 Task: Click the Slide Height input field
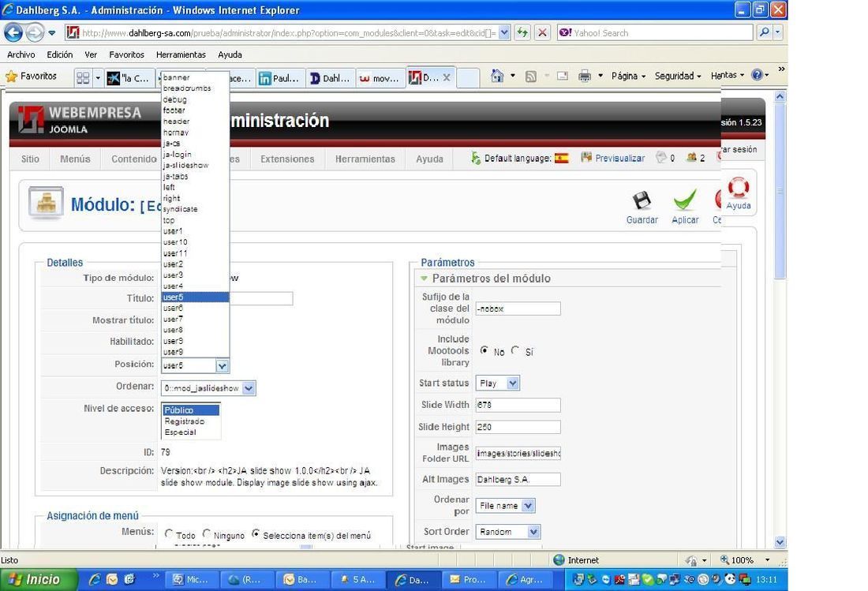pos(518,427)
